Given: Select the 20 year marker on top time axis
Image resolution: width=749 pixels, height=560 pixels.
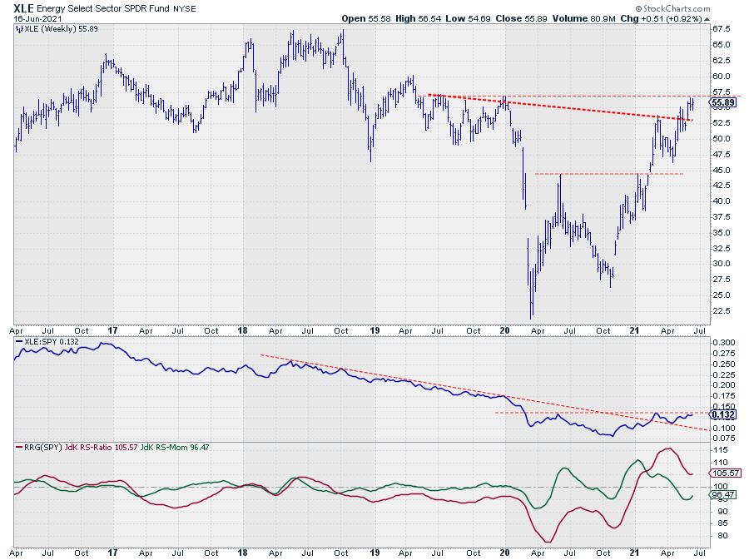Looking at the screenshot, I should coord(505,329).
